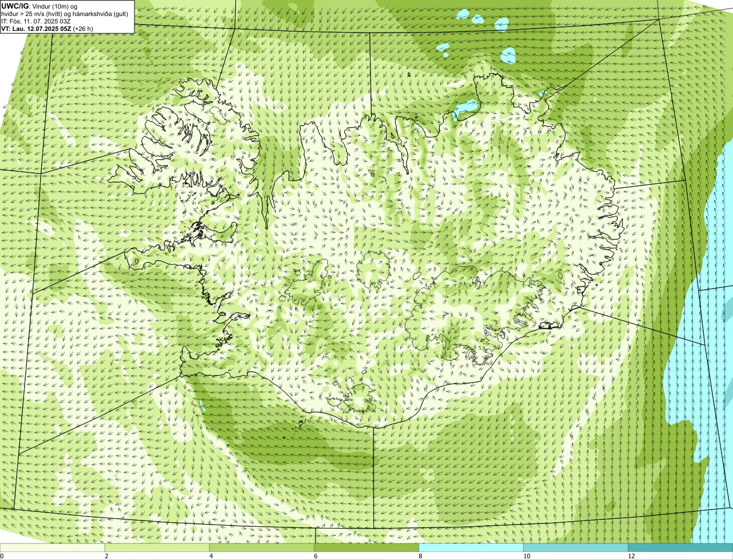Click the '2' label on the color scale
This screenshot has height=560, width=733.
click(107, 556)
